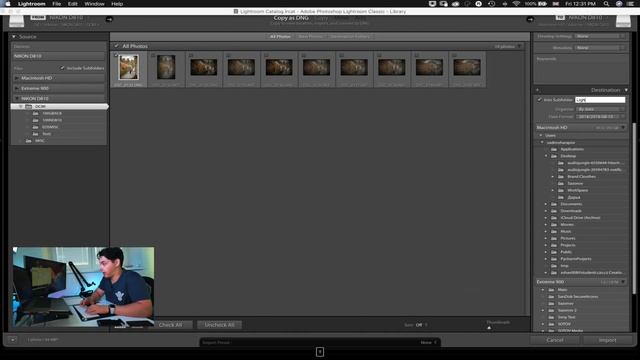Expand the Extreme 900 source volume
This screenshot has width=640, height=360.
(x=17, y=88)
